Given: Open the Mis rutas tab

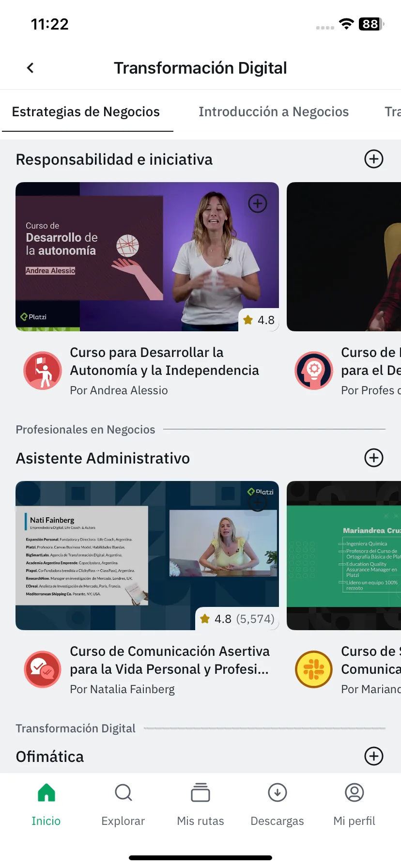Looking at the screenshot, I should pos(200,805).
